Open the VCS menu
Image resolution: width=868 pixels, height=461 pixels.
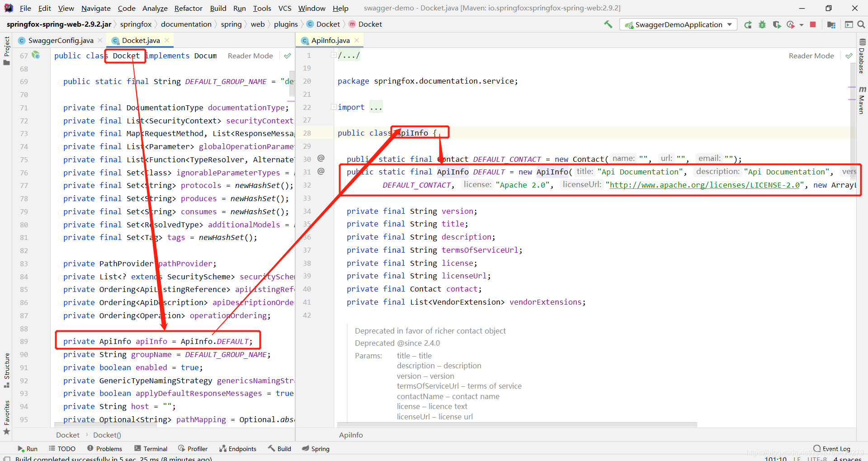pos(285,8)
